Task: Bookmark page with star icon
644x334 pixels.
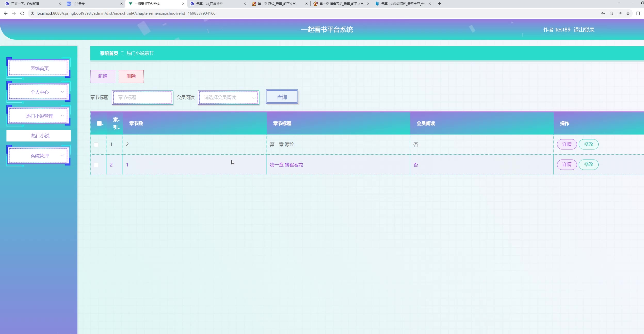Action: coord(628,13)
